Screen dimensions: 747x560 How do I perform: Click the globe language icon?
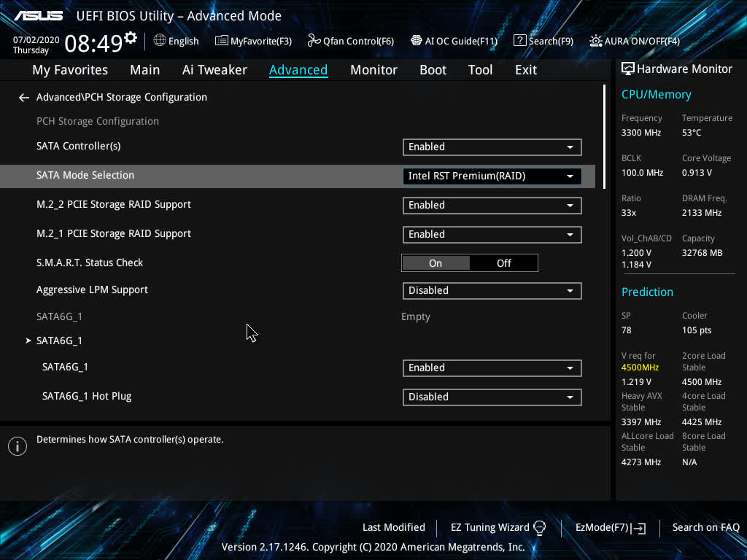pyautogui.click(x=160, y=41)
